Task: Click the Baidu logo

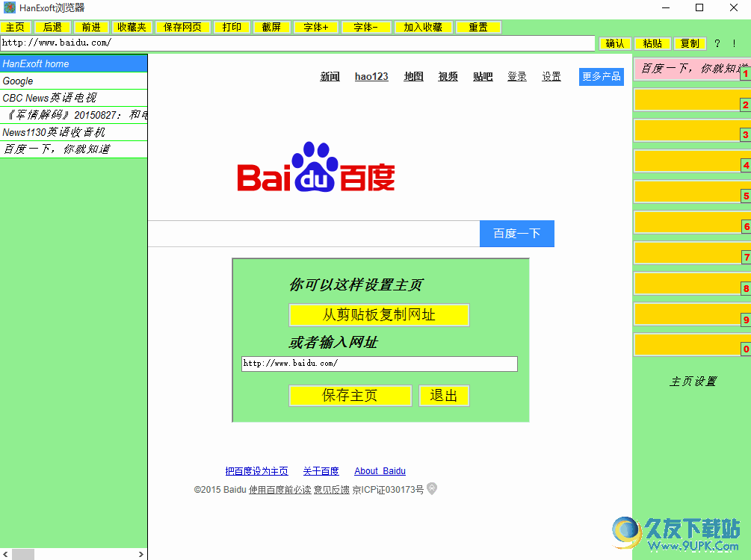Action: pos(316,167)
